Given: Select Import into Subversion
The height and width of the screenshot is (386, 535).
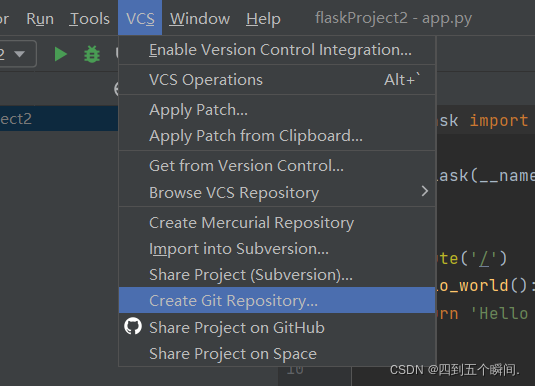Looking at the screenshot, I should (277, 249).
